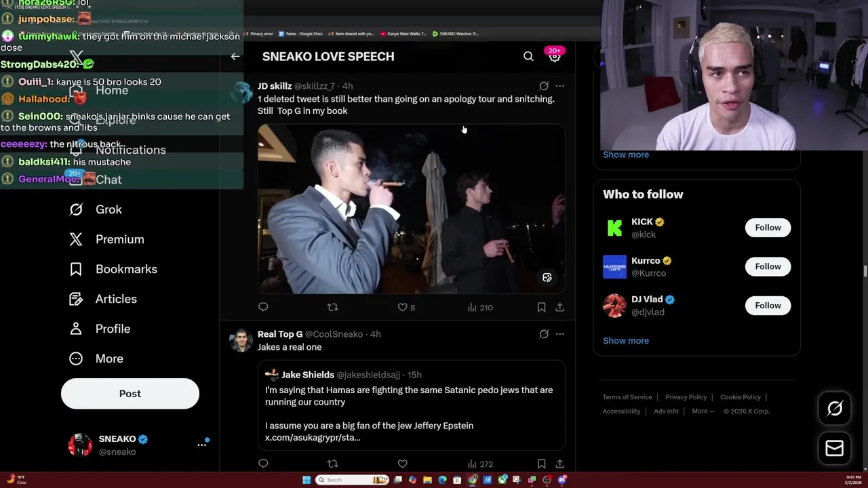Expand the More menu in the sidebar
This screenshot has height=488, width=868.
click(x=96, y=359)
